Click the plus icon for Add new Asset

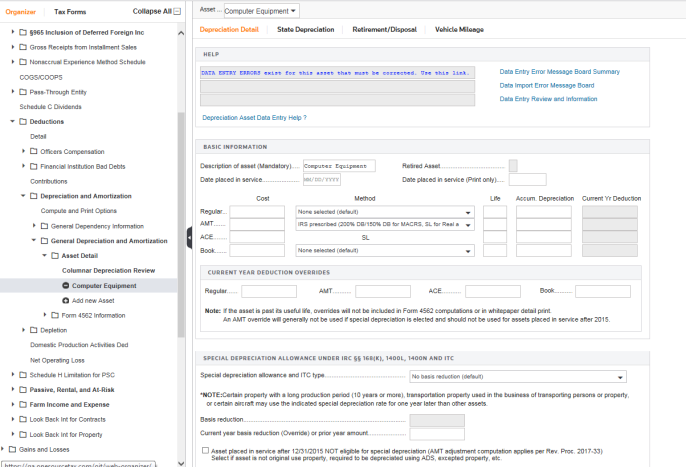point(65,300)
